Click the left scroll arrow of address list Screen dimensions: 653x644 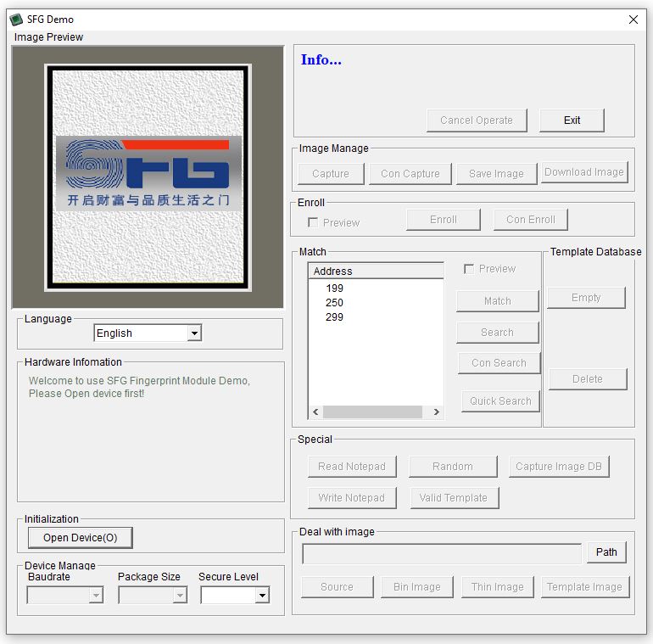pyautogui.click(x=315, y=412)
